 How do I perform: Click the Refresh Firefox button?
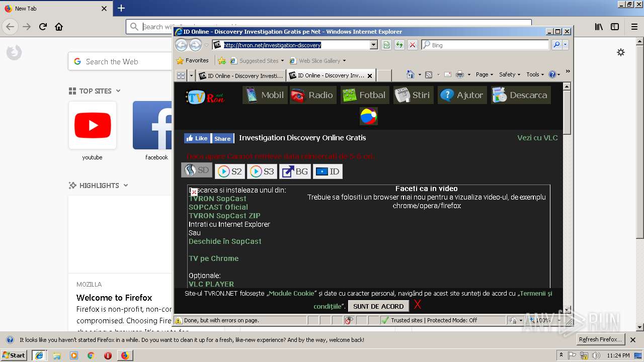tap(601, 339)
